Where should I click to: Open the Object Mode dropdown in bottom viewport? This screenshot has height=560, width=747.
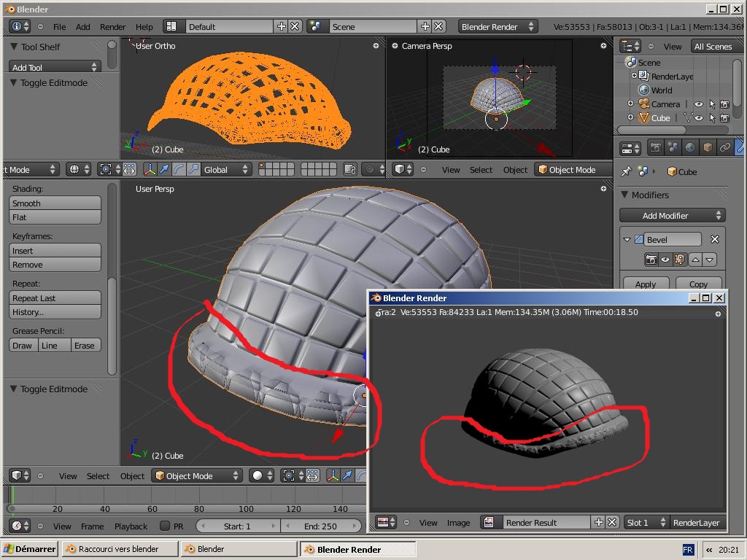click(197, 475)
